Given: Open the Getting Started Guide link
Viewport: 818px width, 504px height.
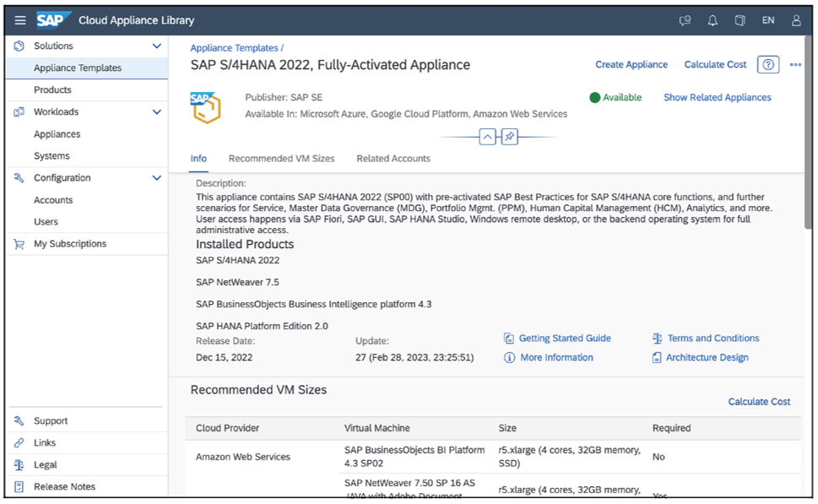Looking at the screenshot, I should point(565,338).
